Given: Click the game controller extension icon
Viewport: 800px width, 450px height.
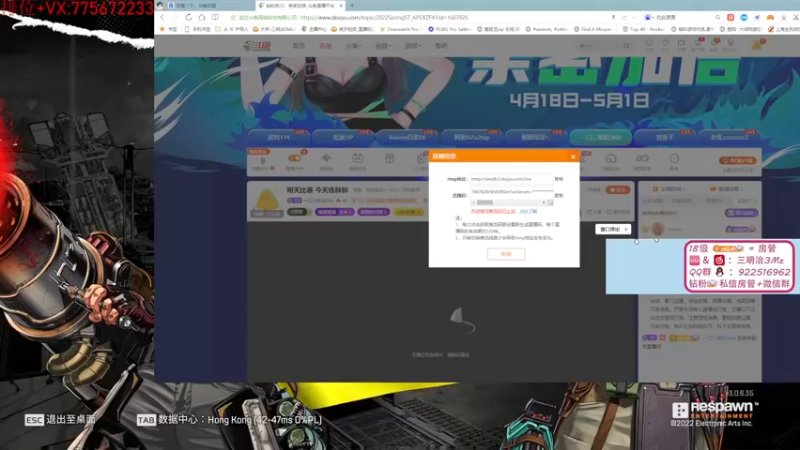Looking at the screenshot, I should pyautogui.click(x=770, y=17).
